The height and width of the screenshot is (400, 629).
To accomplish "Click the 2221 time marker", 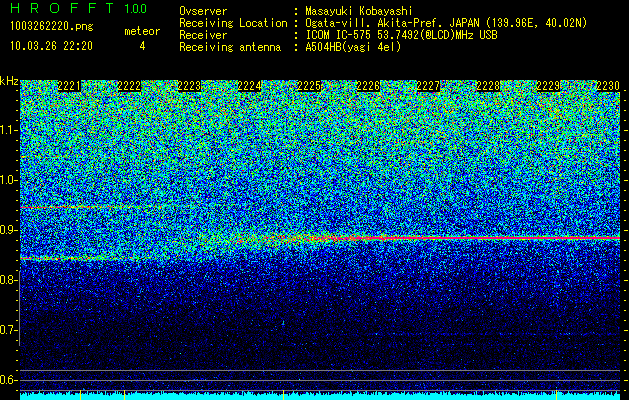I will [69, 86].
